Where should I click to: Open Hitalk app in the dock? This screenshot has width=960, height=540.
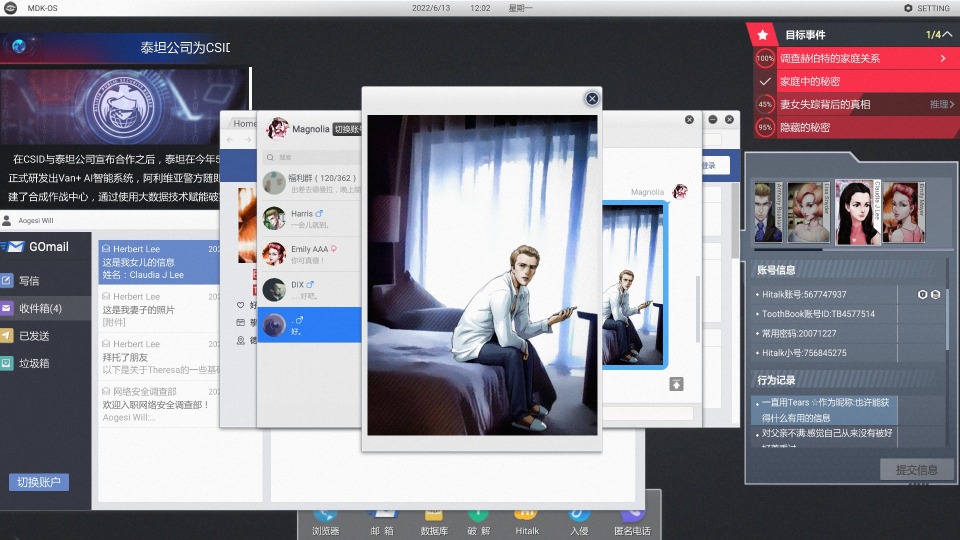click(x=527, y=523)
